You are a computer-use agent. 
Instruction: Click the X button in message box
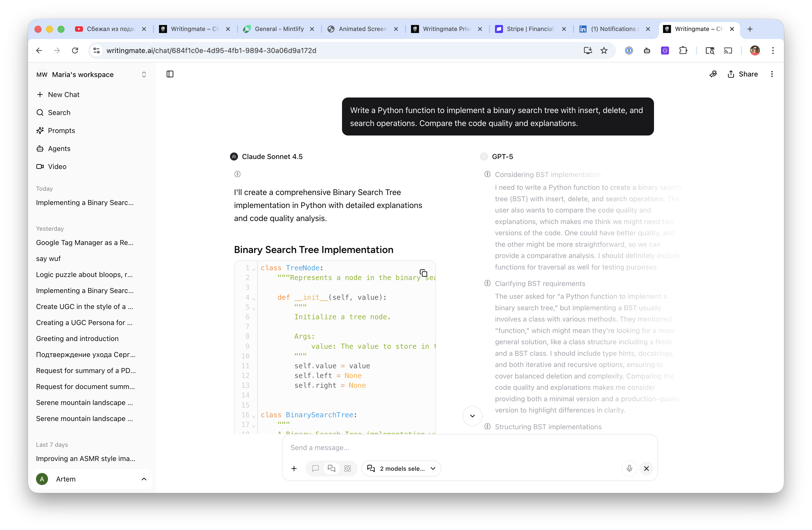point(646,468)
